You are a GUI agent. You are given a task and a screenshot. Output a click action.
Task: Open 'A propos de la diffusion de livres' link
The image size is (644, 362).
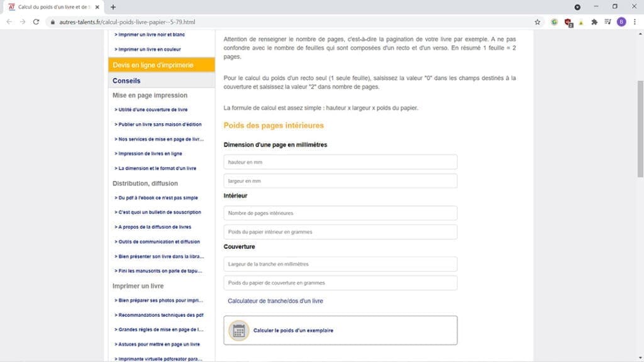(x=152, y=227)
